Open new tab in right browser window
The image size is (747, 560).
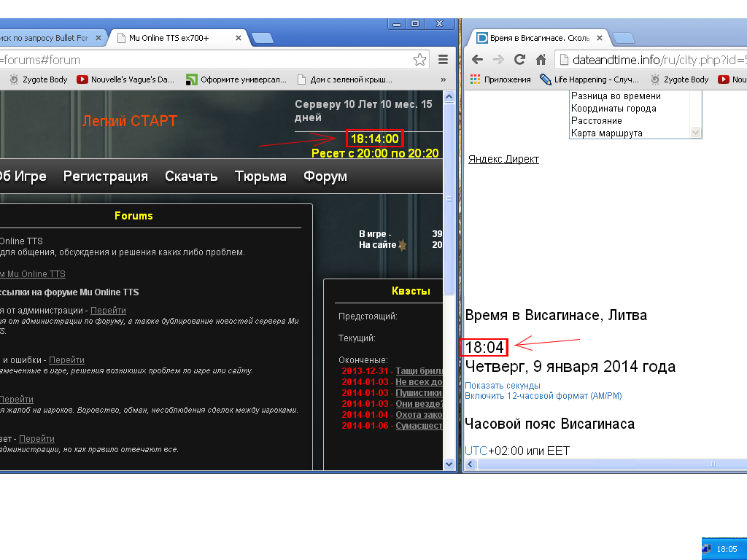click(623, 38)
